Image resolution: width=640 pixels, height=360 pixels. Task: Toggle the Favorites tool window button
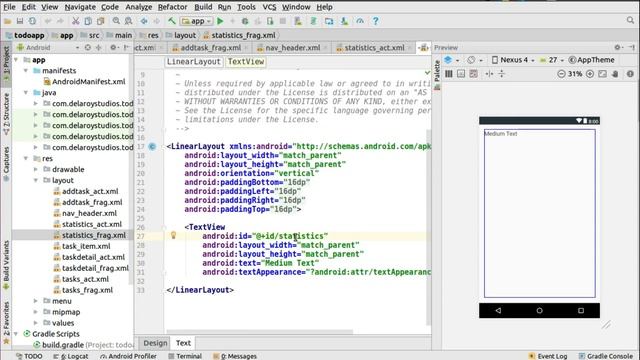pyautogui.click(x=6, y=322)
